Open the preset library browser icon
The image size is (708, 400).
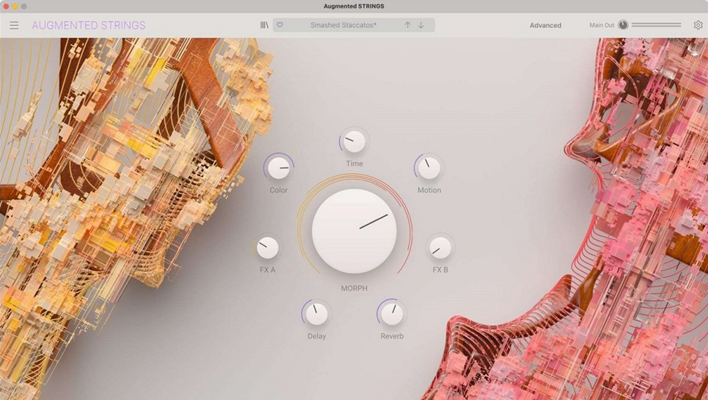[x=264, y=25]
